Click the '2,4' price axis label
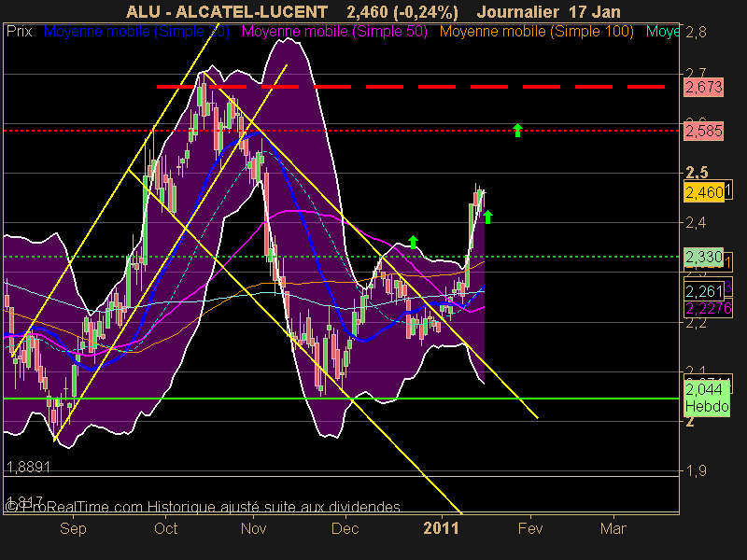The width and height of the screenshot is (747, 560). click(x=696, y=222)
